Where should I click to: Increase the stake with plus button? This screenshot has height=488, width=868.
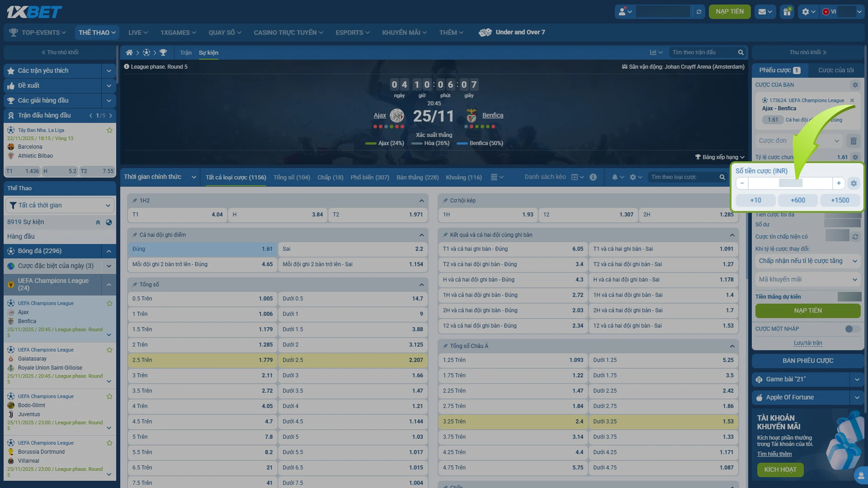pos(839,183)
